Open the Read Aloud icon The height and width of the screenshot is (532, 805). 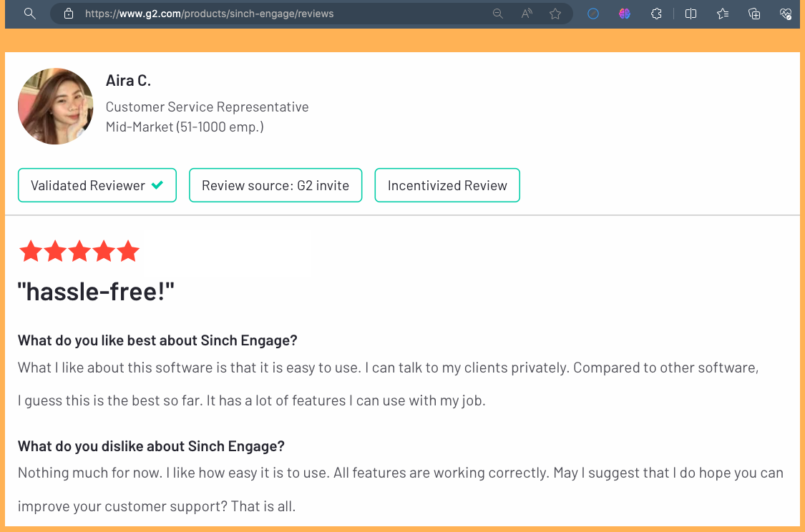click(x=526, y=14)
